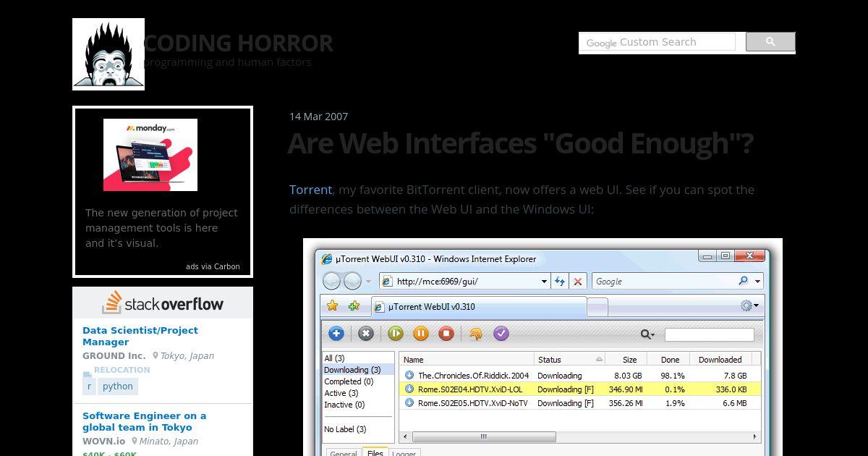Click the empty new tab button
The height and width of the screenshot is (456, 868).
coord(597,307)
